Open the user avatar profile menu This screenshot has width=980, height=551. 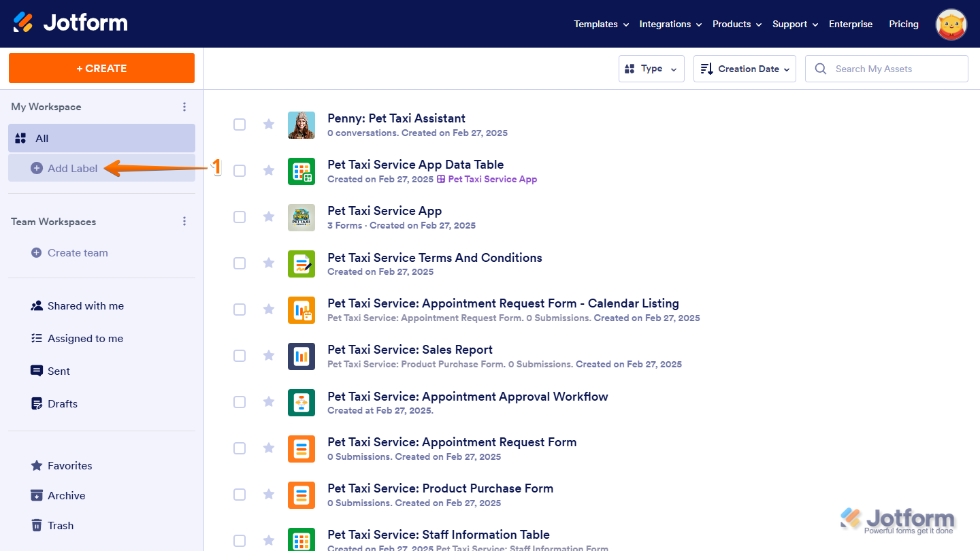[x=951, y=24]
